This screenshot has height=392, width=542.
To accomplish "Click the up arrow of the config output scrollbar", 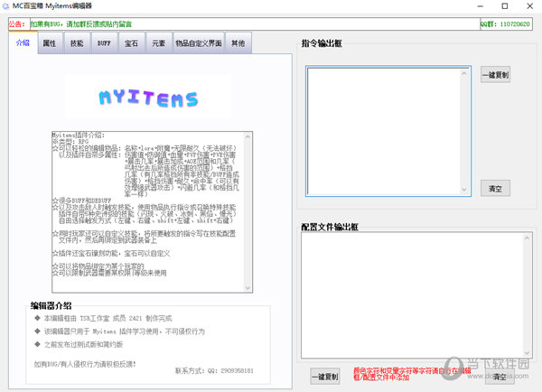I will click(x=527, y=238).
